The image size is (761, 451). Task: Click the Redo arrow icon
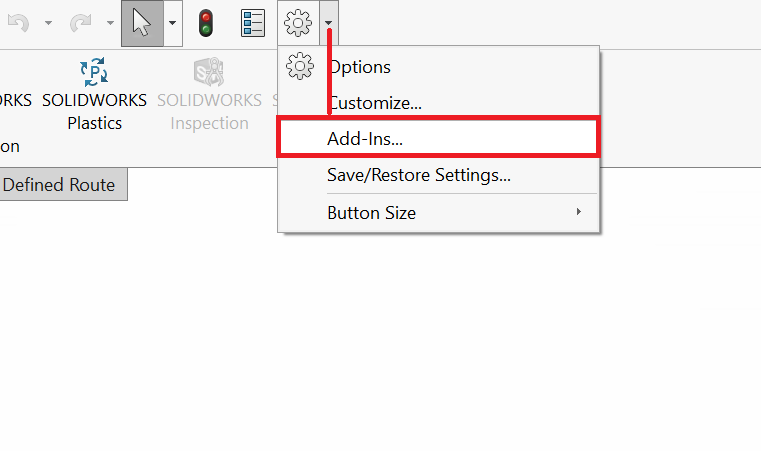coord(81,23)
